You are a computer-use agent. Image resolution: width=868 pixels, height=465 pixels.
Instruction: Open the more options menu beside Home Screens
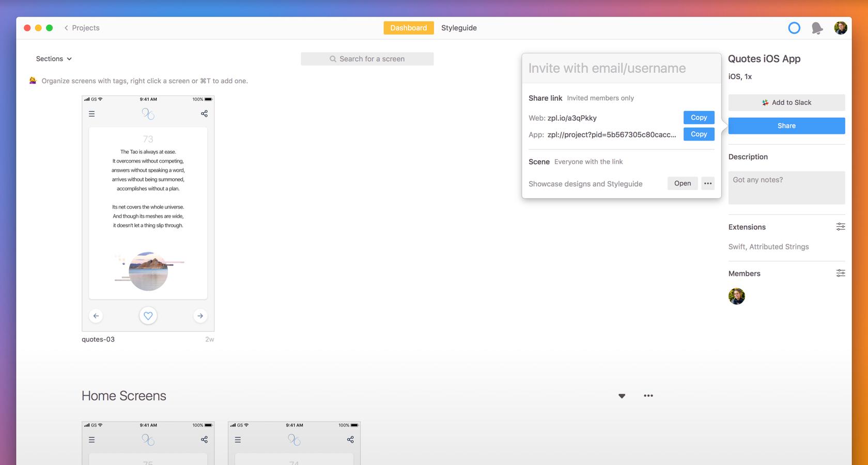[648, 396]
